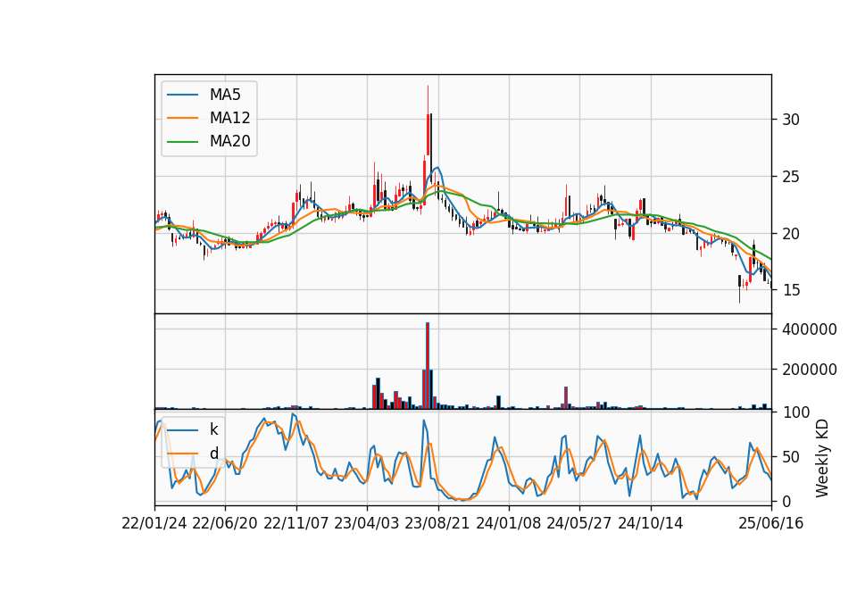Click the price axis value 15
Image resolution: width=857 pixels, height=616 pixels.
(791, 290)
